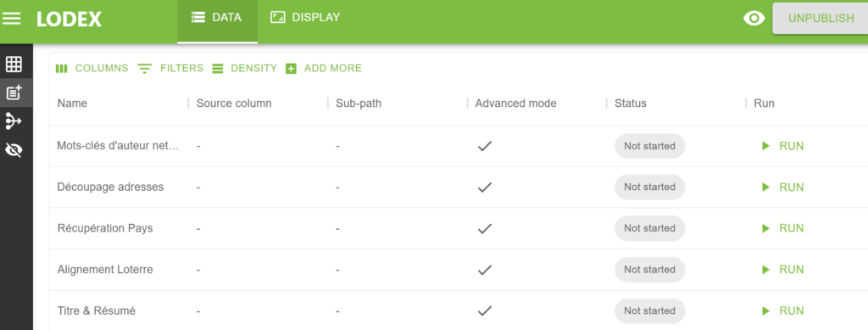This screenshot has width=868, height=330.
Task: Run the Récupération Pays enrichment
Action: click(x=782, y=228)
